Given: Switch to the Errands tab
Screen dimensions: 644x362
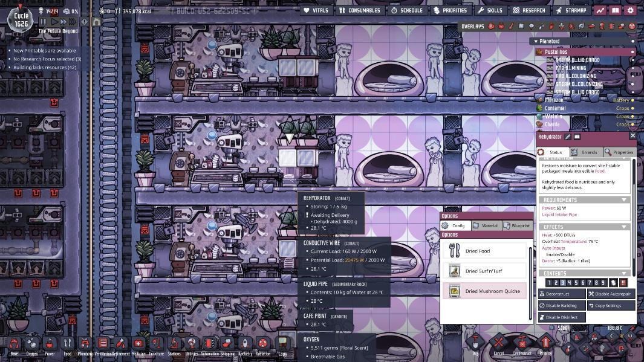Looking at the screenshot, I should point(586,152).
